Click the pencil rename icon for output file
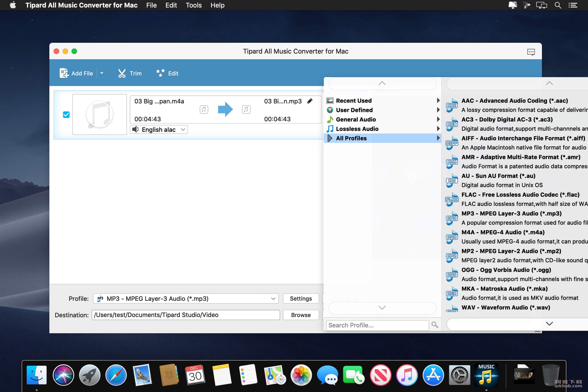The image size is (588, 392). (310, 101)
